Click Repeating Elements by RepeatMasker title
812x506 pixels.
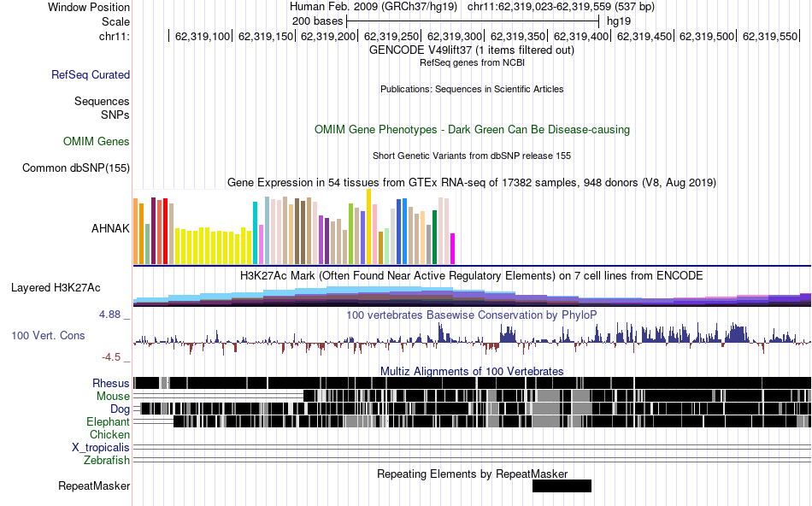pyautogui.click(x=473, y=474)
